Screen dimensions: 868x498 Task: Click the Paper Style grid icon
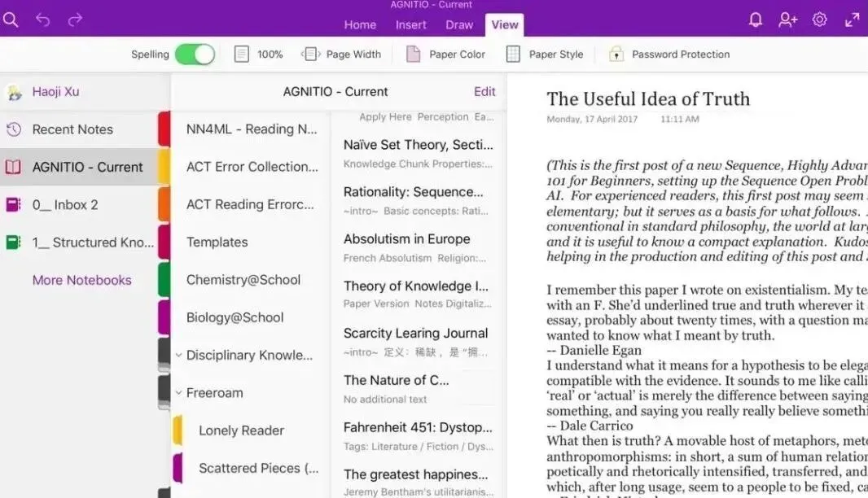click(513, 55)
